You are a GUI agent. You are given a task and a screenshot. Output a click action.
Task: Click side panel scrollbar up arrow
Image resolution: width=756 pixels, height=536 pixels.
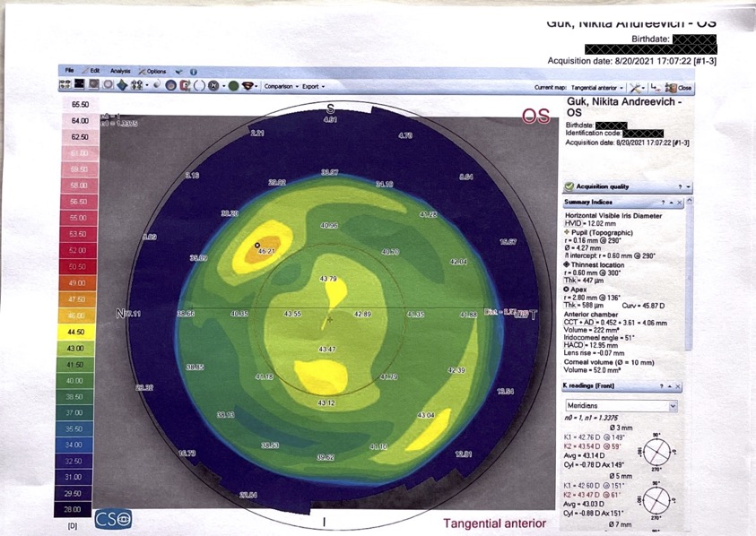[x=689, y=200]
